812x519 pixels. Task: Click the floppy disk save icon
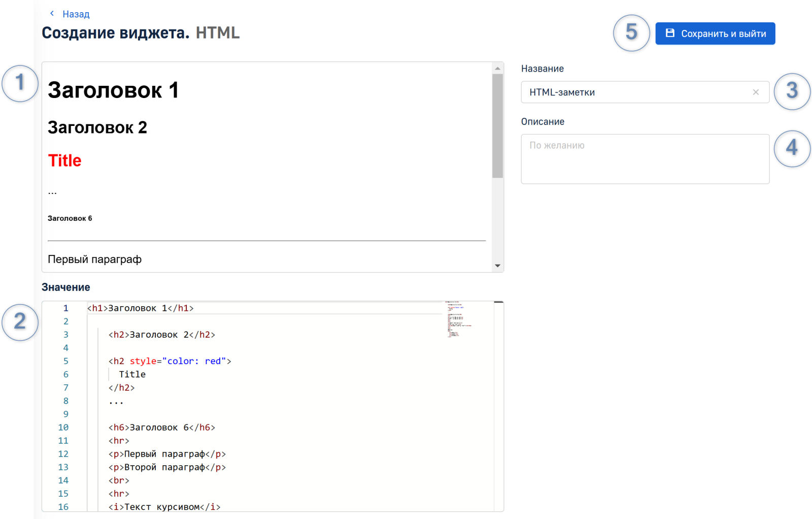click(x=670, y=33)
